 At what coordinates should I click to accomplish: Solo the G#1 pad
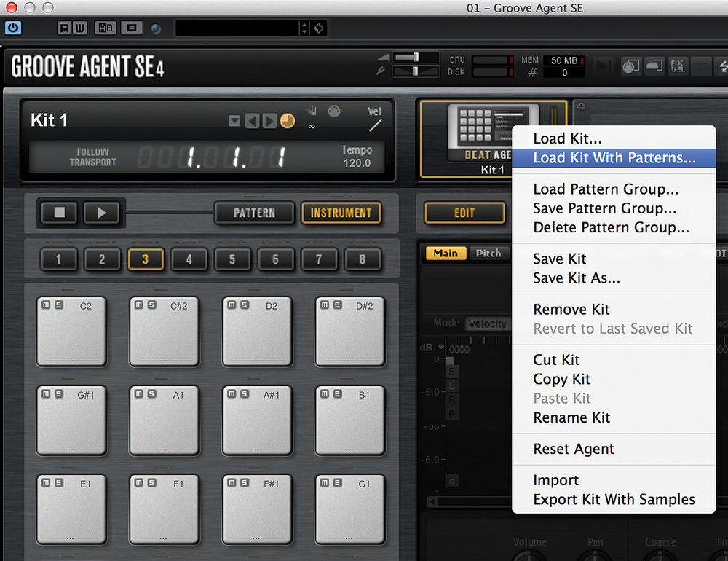(59, 393)
